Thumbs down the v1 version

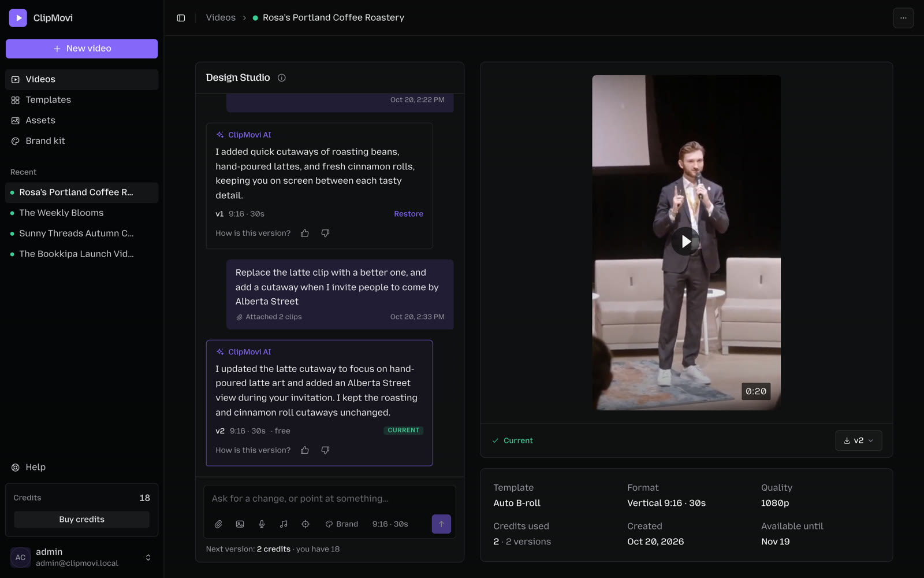click(325, 233)
